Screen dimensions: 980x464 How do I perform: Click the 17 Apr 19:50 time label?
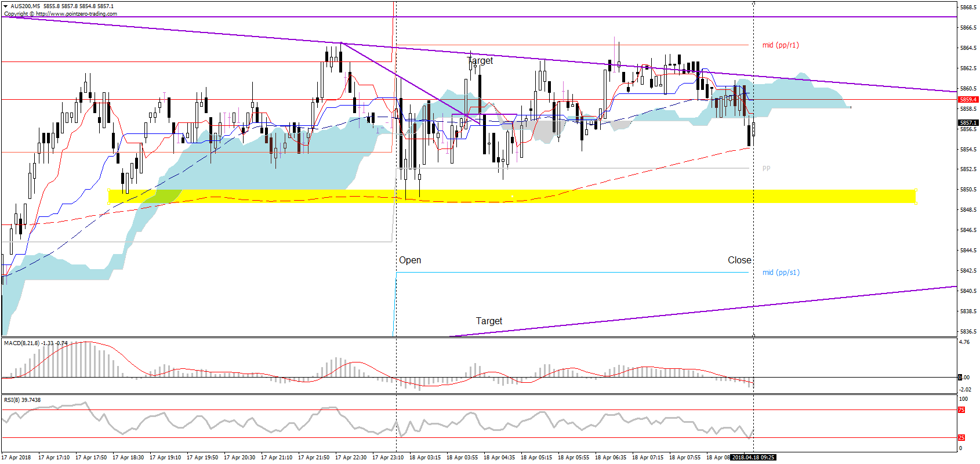[202, 457]
